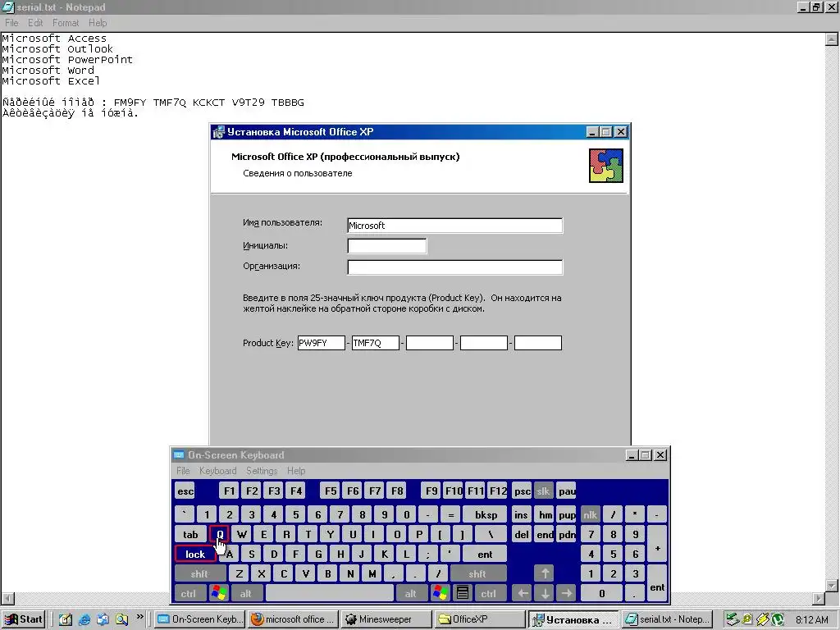Image resolution: width=840 pixels, height=630 pixels.
Task: Click the Организация input field
Action: click(454, 267)
